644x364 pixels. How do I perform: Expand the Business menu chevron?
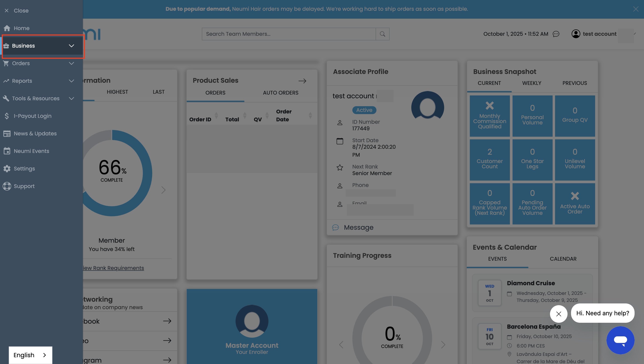(71, 46)
